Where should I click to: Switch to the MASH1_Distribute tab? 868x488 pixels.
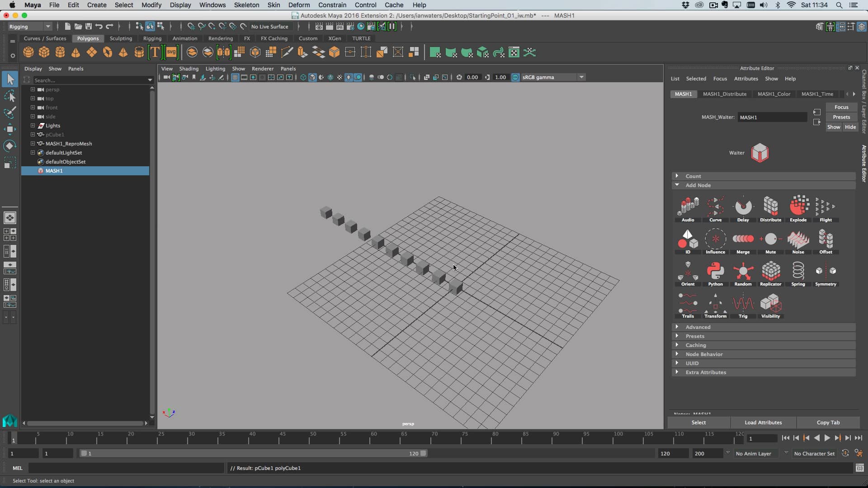[725, 94]
